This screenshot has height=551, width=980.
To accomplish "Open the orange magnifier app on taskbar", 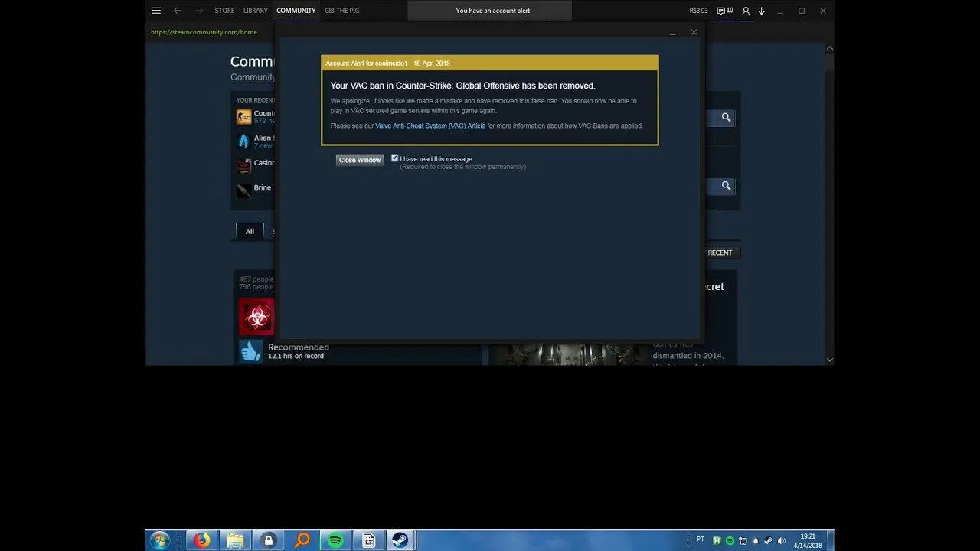I will (x=302, y=540).
